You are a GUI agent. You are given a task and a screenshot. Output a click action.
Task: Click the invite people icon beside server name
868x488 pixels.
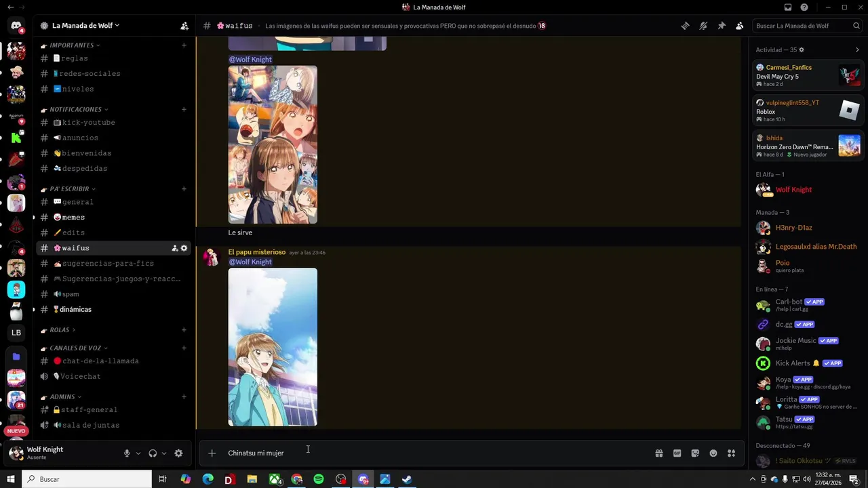coord(184,26)
